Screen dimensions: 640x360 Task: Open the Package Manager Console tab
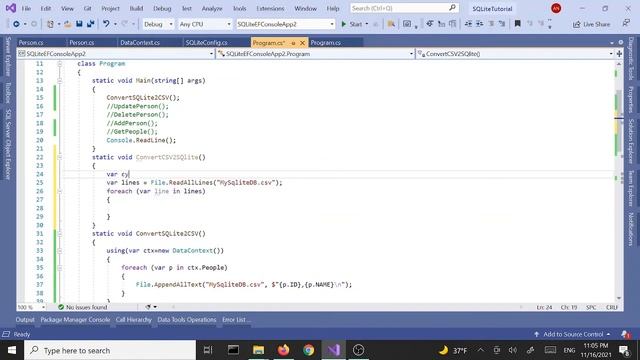[75, 320]
